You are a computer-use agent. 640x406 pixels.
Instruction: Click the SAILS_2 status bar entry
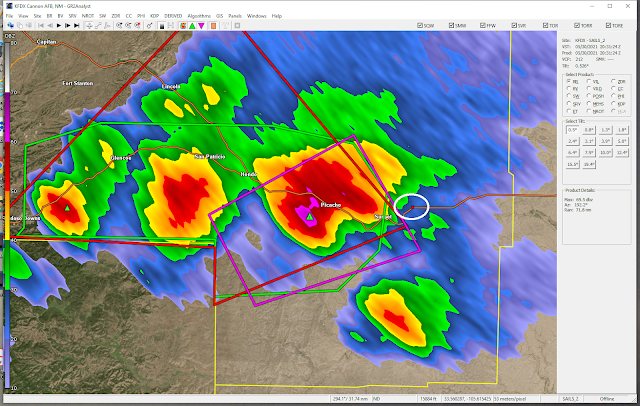tap(570, 399)
